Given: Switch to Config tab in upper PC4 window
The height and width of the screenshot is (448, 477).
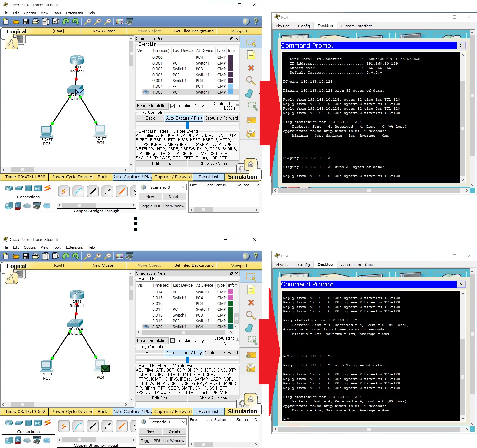Looking at the screenshot, I should point(304,26).
